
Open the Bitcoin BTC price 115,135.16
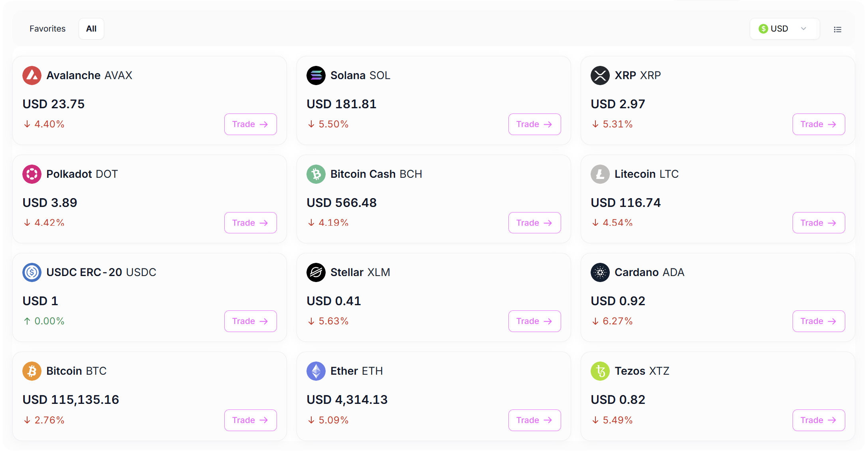pos(71,399)
